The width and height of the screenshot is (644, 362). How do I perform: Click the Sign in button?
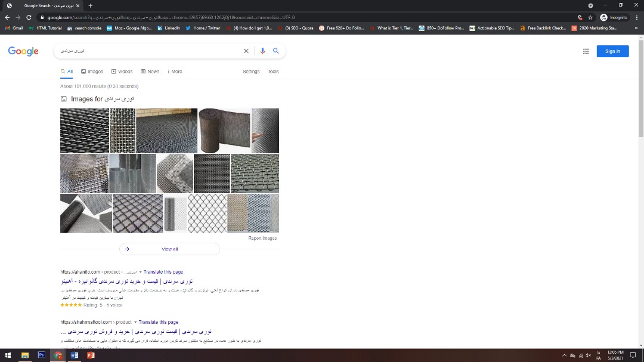[612, 51]
